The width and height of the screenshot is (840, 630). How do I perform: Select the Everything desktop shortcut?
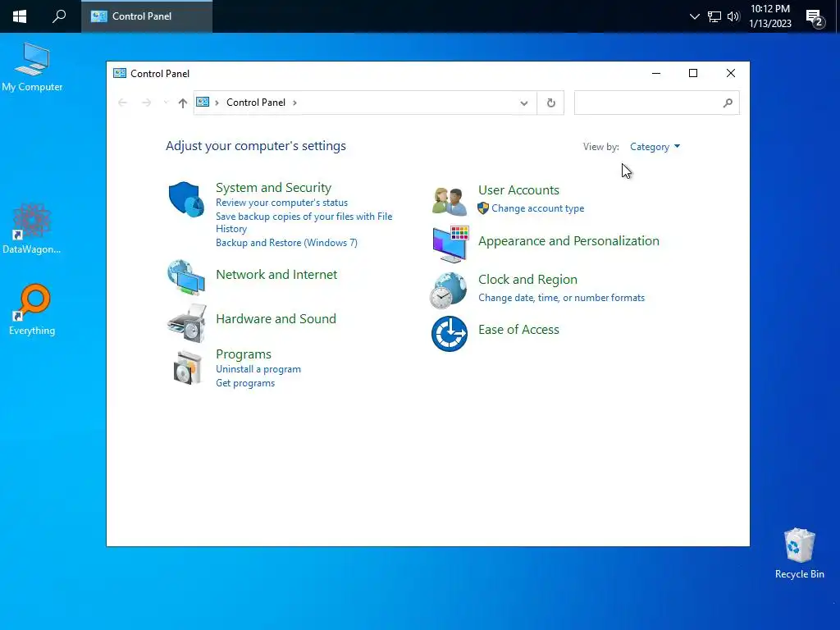(x=32, y=309)
